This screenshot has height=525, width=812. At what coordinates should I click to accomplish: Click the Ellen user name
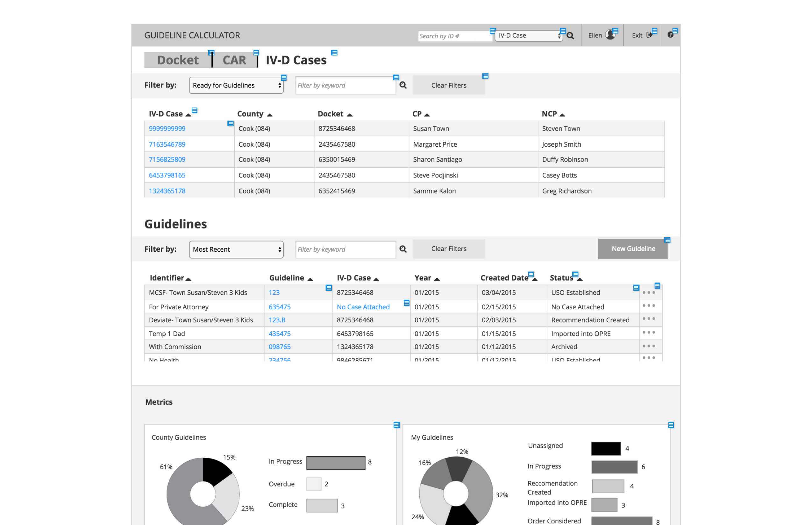pos(595,35)
